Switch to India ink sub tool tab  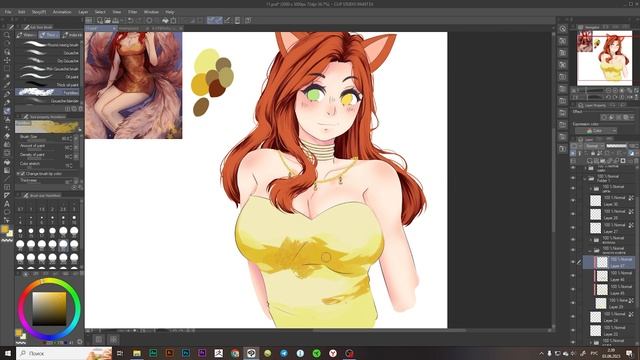click(x=73, y=35)
